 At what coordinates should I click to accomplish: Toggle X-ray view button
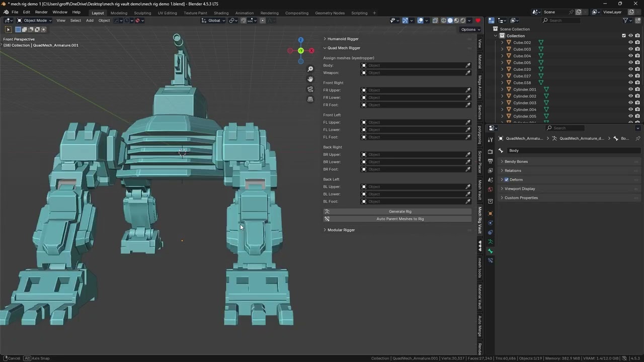coord(435,21)
